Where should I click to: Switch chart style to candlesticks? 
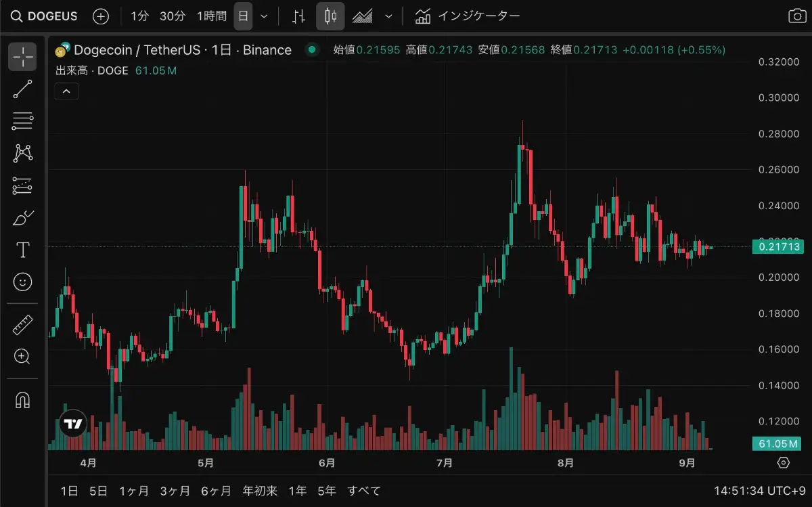pyautogui.click(x=330, y=16)
